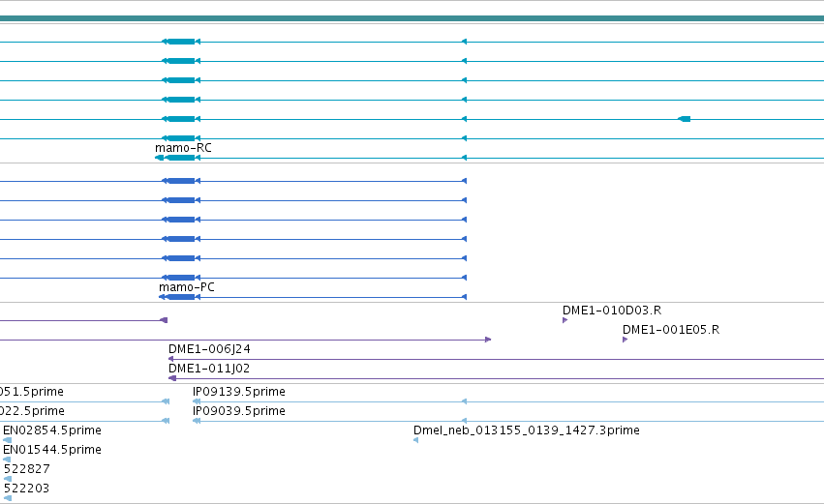
Task: Select the mamo-PC protein label
Action: [187, 287]
